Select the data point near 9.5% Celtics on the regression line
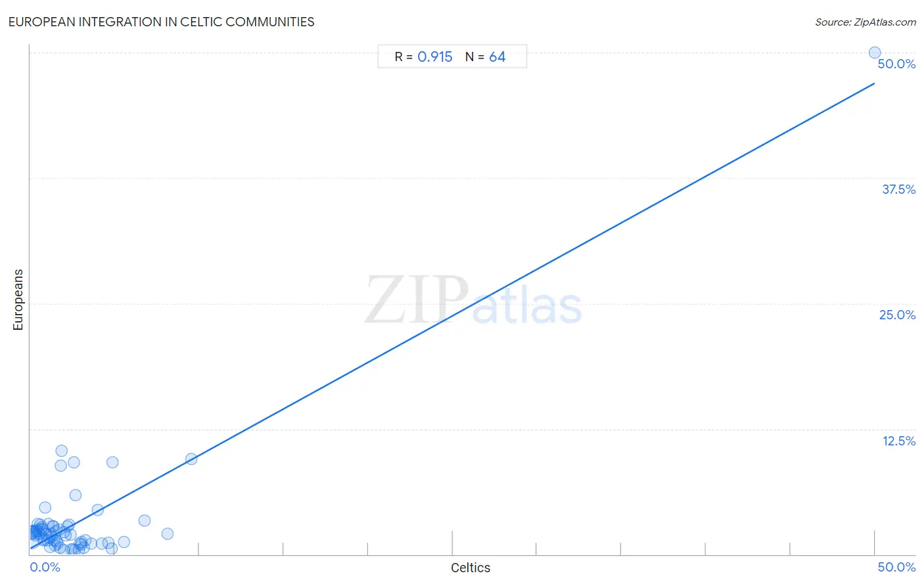Image resolution: width=924 pixels, height=586 pixels. [x=191, y=459]
